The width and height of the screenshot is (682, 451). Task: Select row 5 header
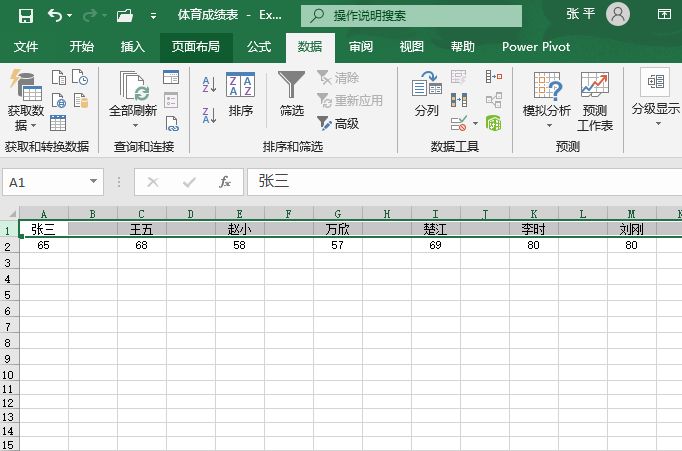pyautogui.click(x=9, y=295)
